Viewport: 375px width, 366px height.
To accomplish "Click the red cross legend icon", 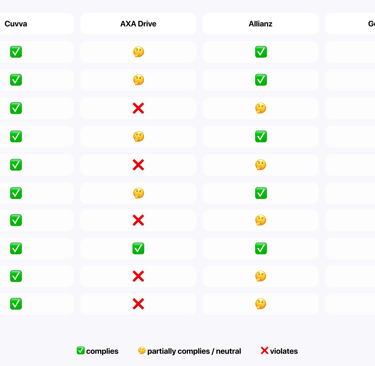I will click(x=264, y=351).
